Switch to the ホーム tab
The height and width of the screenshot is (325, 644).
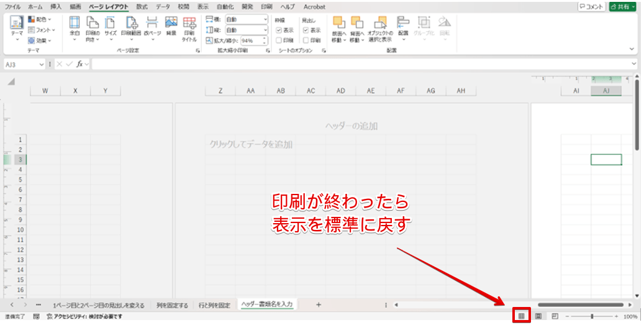(x=35, y=7)
